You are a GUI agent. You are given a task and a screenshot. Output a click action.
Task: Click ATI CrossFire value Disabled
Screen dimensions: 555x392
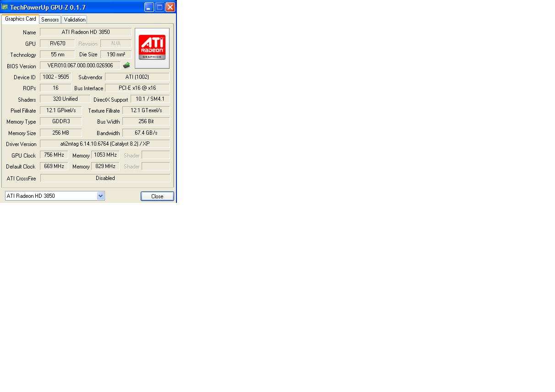point(105,178)
